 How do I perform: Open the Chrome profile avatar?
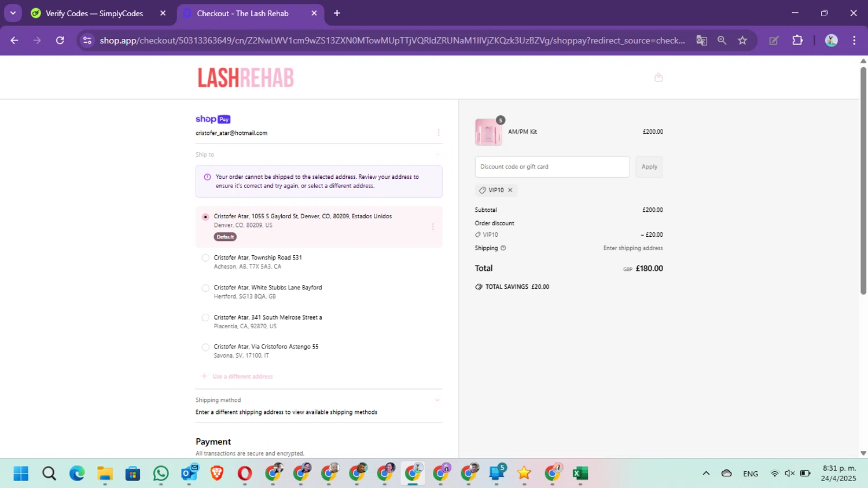(x=832, y=41)
